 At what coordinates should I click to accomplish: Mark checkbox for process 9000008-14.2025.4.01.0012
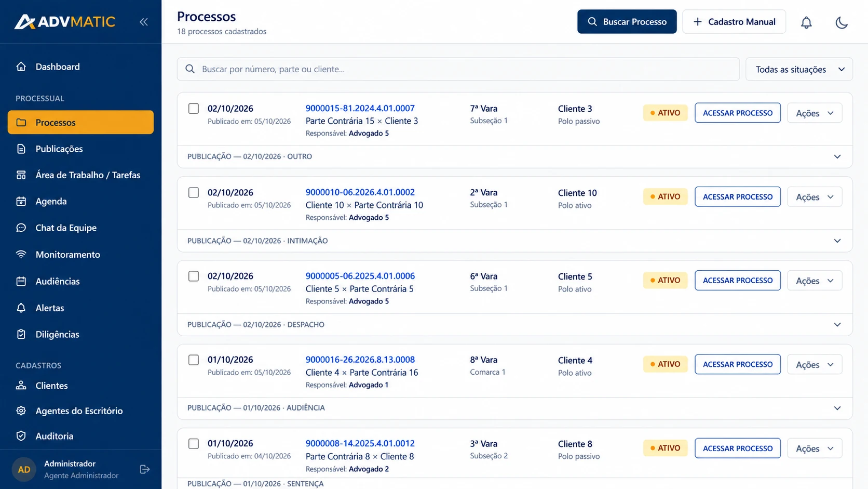(194, 444)
